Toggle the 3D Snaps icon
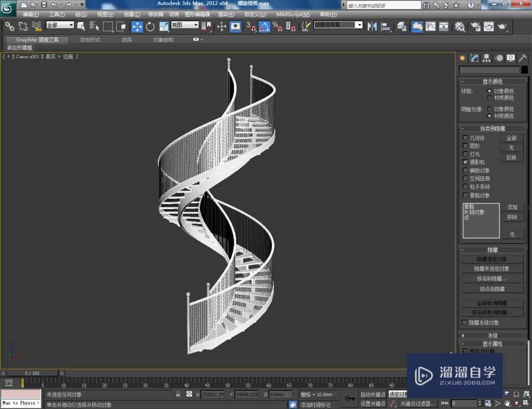The width and height of the screenshot is (532, 409). [x=251, y=26]
